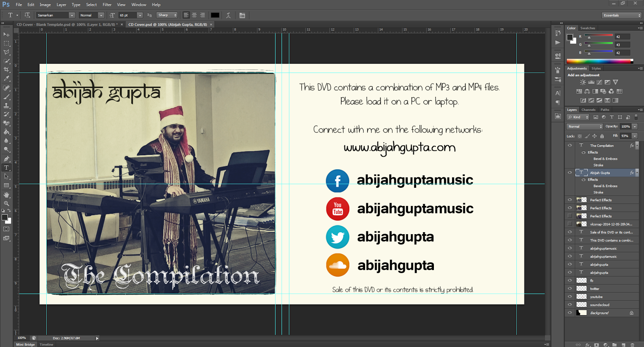
Task: Switch to the Channels tab
Action: tap(588, 110)
